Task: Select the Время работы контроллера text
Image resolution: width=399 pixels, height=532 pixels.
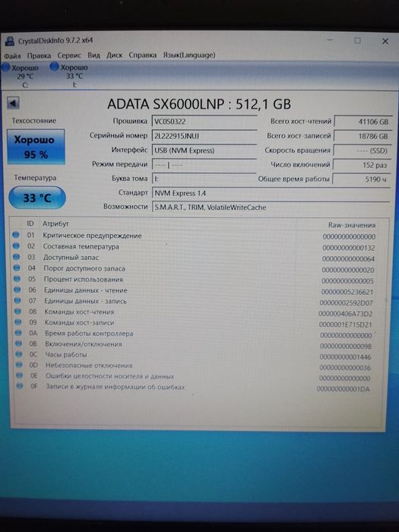Action: 89,334
